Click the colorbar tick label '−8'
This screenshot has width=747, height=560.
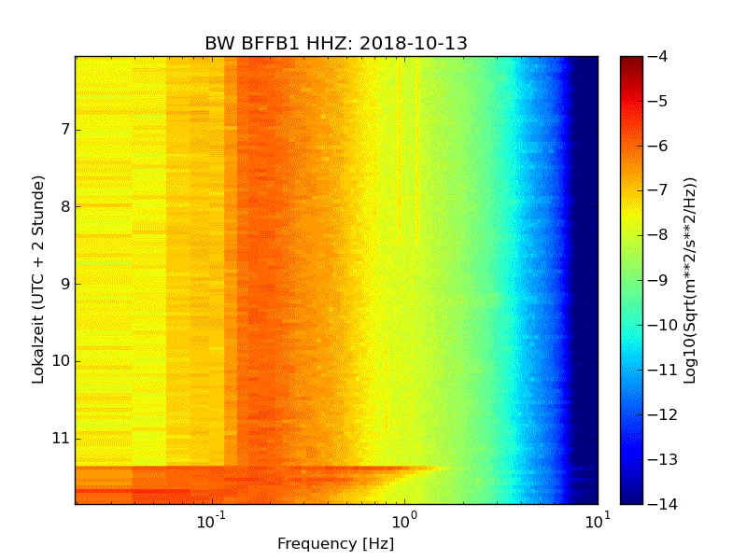click(x=658, y=235)
